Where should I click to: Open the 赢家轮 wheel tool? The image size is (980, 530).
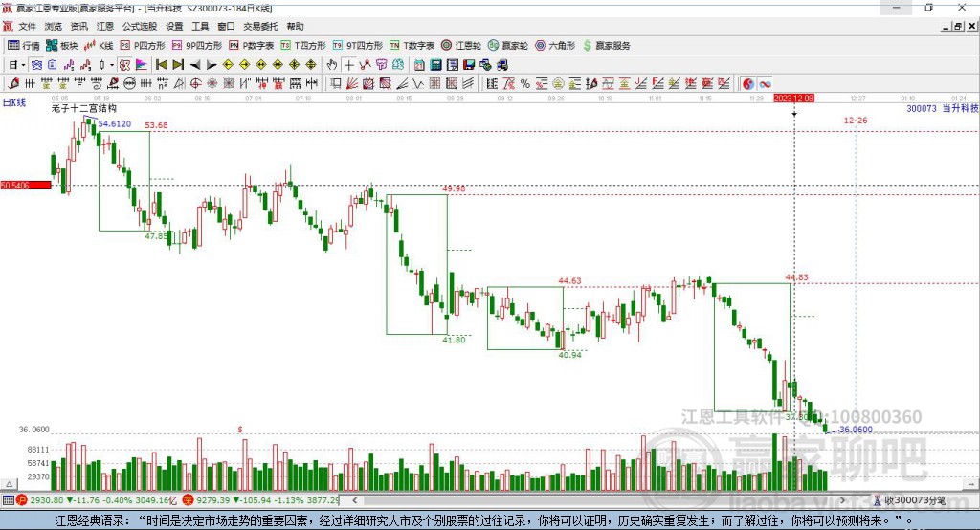pyautogui.click(x=508, y=46)
